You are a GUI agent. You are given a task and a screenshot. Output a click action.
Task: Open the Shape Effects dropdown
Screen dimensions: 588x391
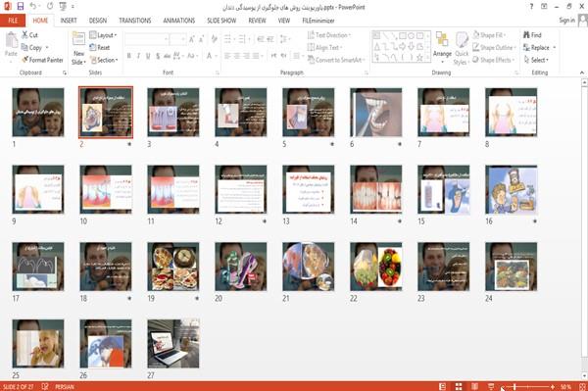point(494,60)
